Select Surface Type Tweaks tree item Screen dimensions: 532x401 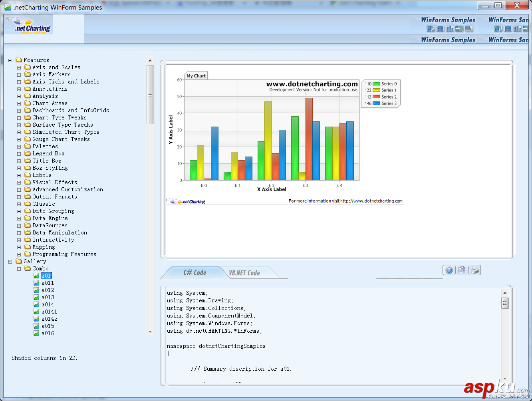tap(63, 125)
